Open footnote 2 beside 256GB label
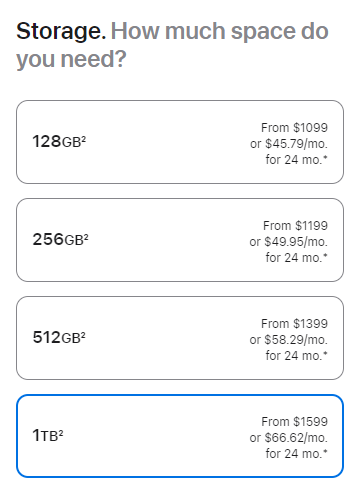This screenshot has height=484, width=360. pyautogui.click(x=86, y=236)
